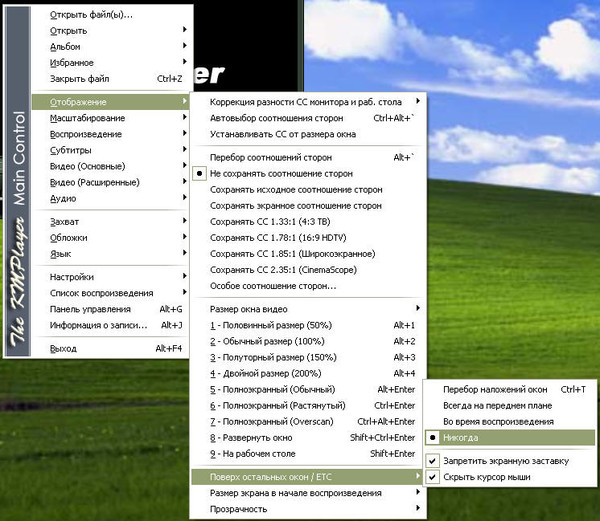Viewport: 600px width, 521px height.
Task: Choose '4 - Двойной размер (200%)'
Action: pyautogui.click(x=308, y=373)
